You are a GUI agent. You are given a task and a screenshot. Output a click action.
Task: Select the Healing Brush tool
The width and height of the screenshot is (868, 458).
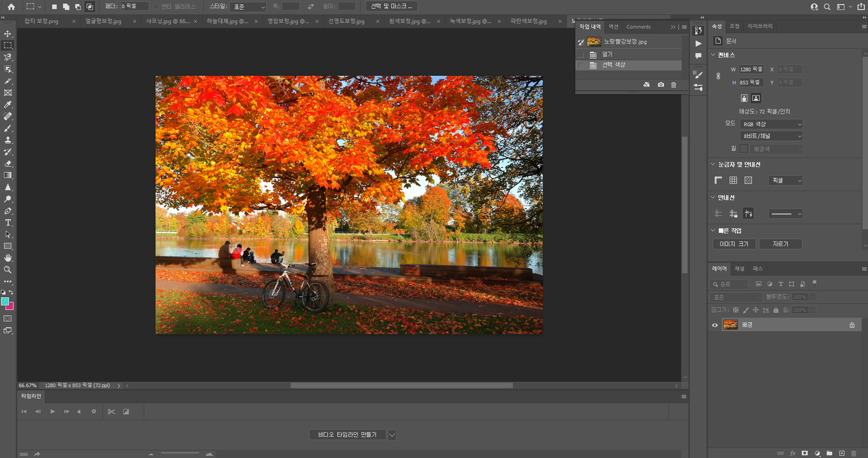(x=8, y=116)
